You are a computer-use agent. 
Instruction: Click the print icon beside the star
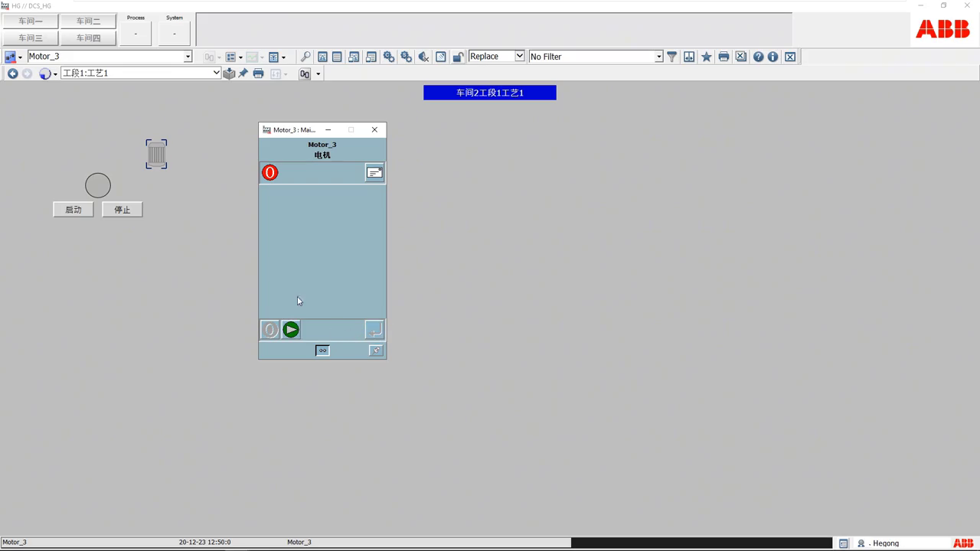724,57
